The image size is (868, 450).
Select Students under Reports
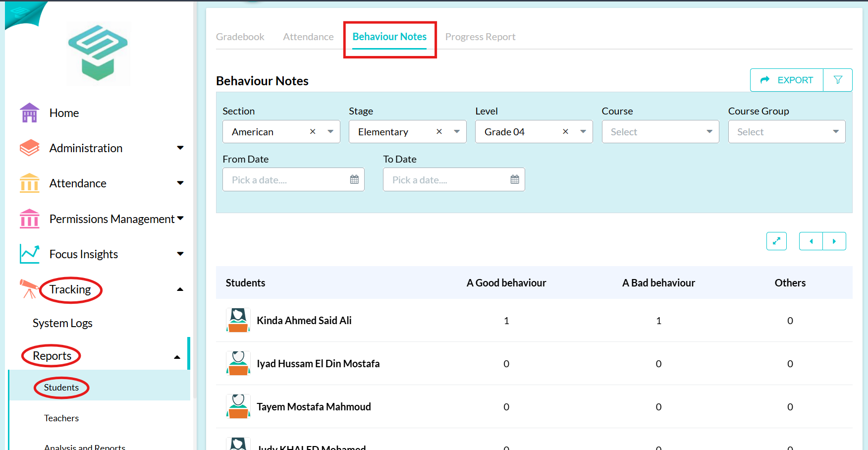coord(61,388)
